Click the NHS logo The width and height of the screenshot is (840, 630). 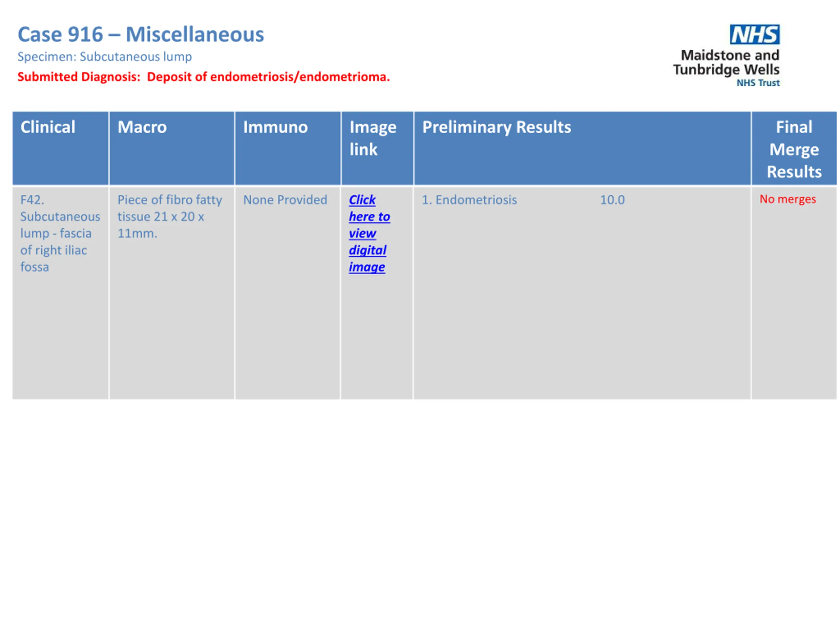click(x=755, y=34)
